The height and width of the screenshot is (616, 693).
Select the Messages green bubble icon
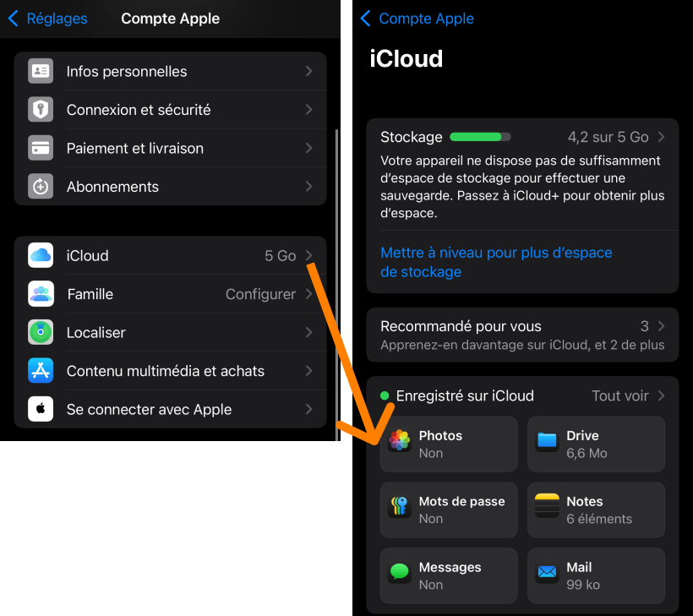click(398, 575)
